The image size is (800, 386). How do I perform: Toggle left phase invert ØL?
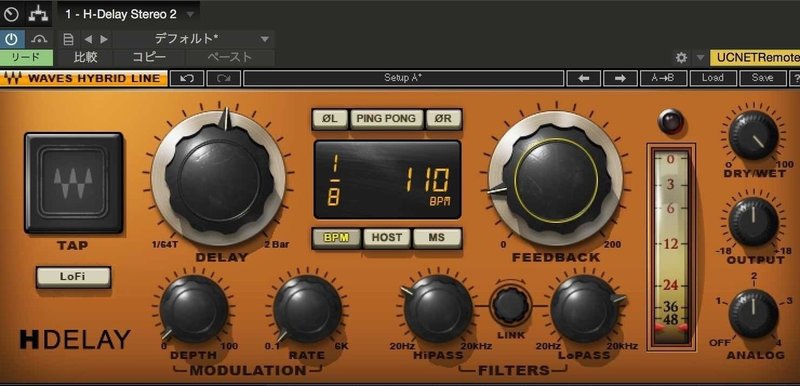330,118
